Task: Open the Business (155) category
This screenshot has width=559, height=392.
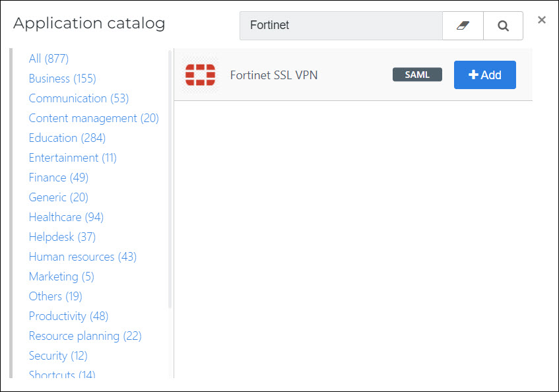Action: pyautogui.click(x=63, y=79)
